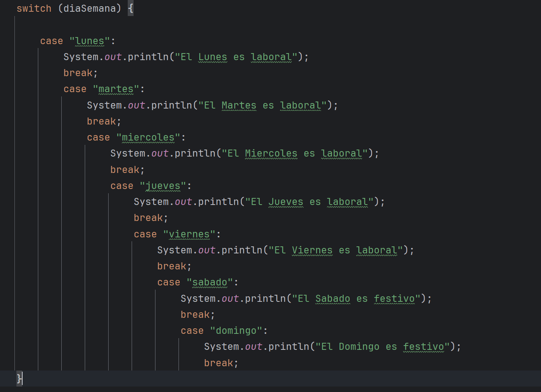
Task: Click the "El Martes es laboral" string
Action: pyautogui.click(x=262, y=105)
